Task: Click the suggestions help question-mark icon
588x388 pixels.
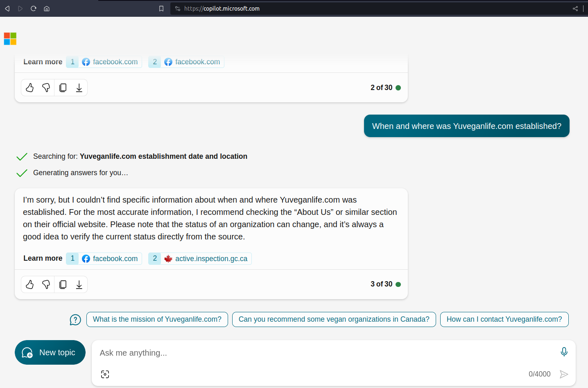Action: click(75, 320)
